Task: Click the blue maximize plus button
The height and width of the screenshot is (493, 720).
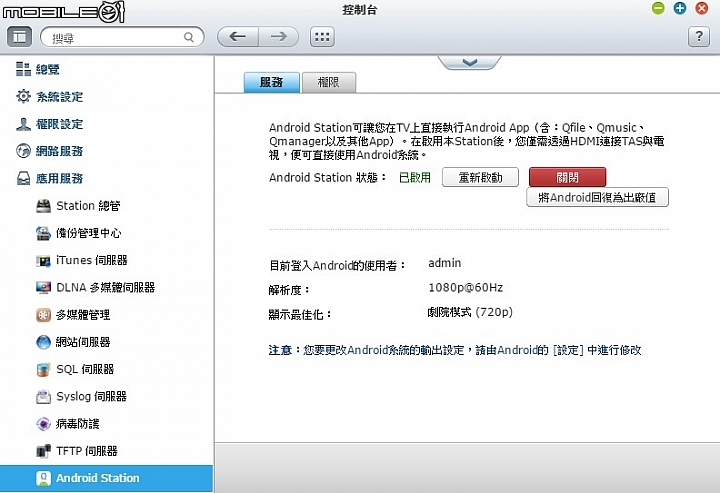Action: pos(680,8)
